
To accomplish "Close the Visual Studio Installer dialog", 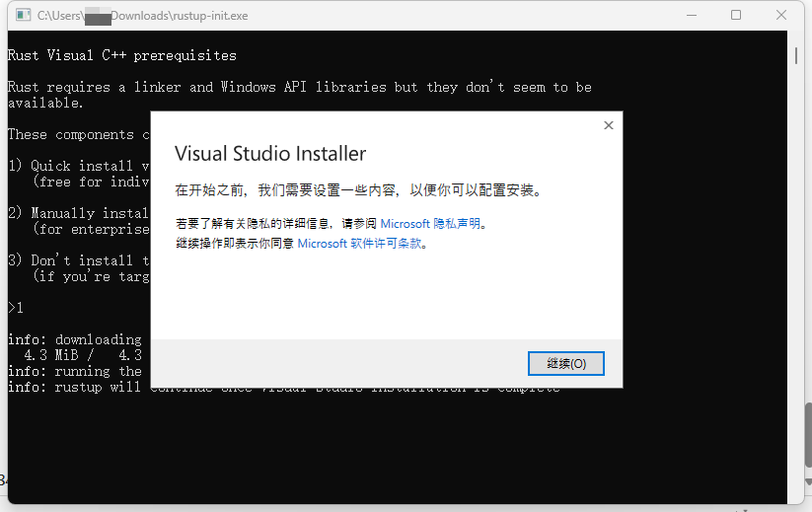I will pos(609,125).
